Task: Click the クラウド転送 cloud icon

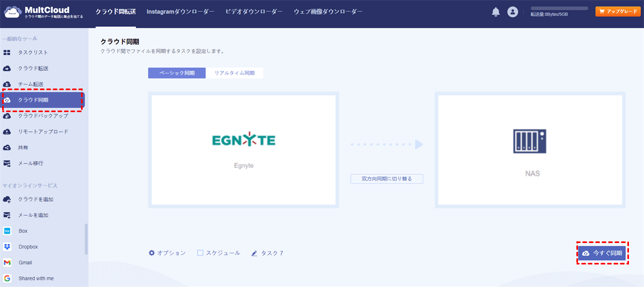Action: tap(7, 68)
